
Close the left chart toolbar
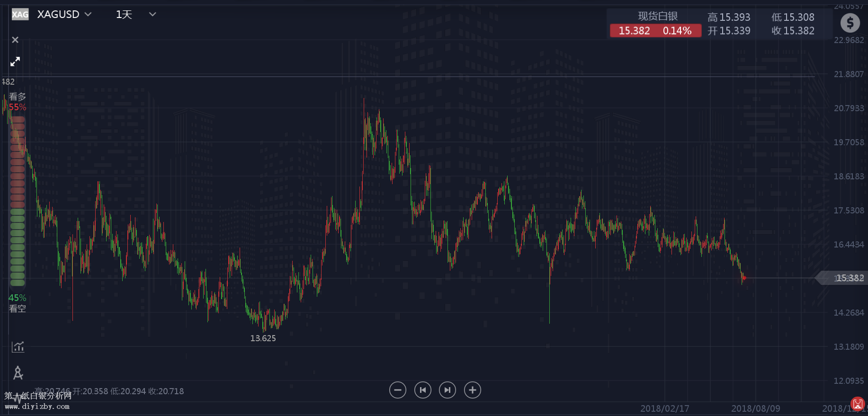(15, 40)
